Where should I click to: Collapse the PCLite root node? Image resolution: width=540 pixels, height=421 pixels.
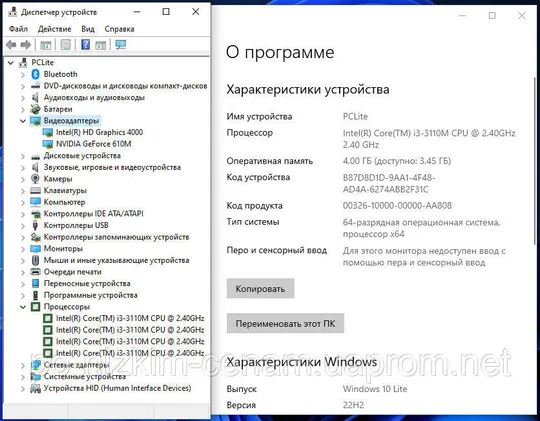(x=11, y=63)
